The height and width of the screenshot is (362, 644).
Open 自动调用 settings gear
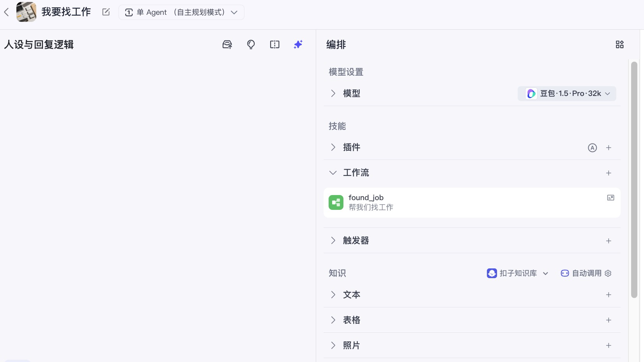coord(608,273)
